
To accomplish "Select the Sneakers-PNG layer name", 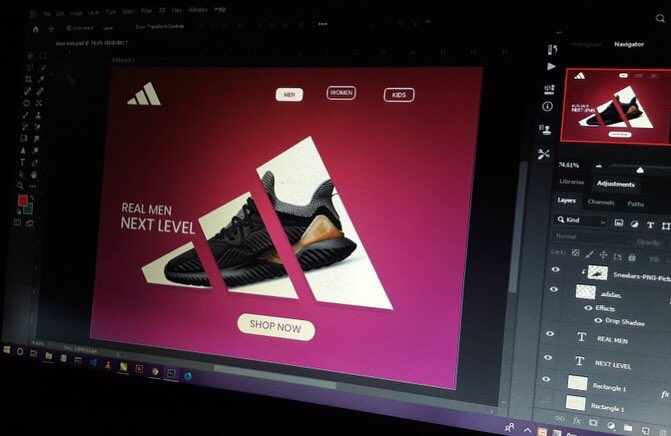I will (x=642, y=276).
